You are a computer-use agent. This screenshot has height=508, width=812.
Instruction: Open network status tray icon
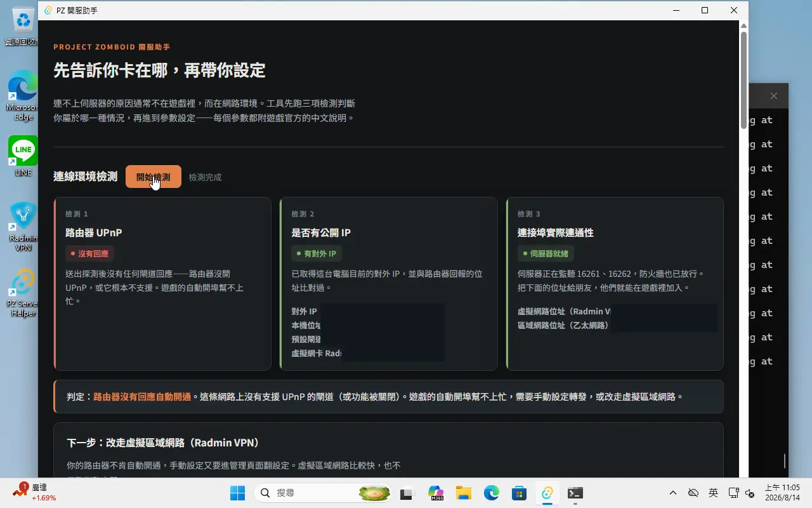pyautogui.click(x=733, y=493)
